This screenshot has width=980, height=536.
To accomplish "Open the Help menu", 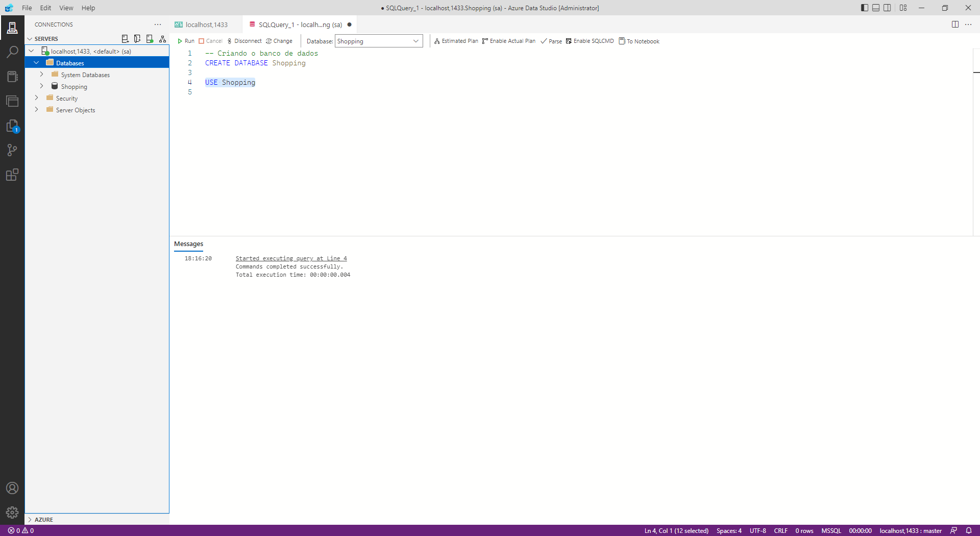I will pos(88,8).
